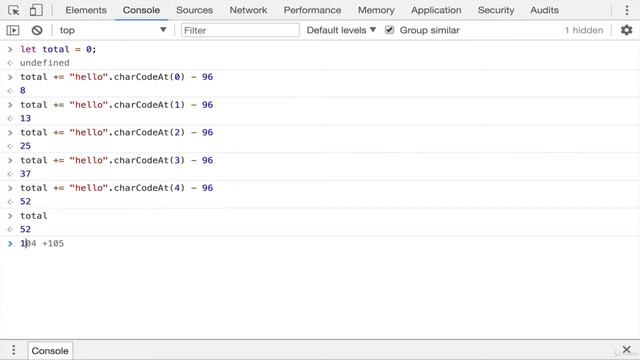The width and height of the screenshot is (640, 360).
Task: Switch to the Memory tab
Action: 376,10
